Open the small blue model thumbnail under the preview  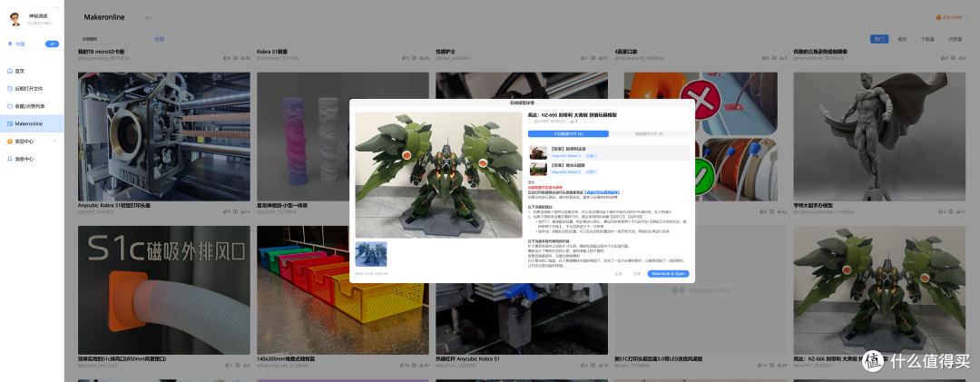tap(370, 254)
